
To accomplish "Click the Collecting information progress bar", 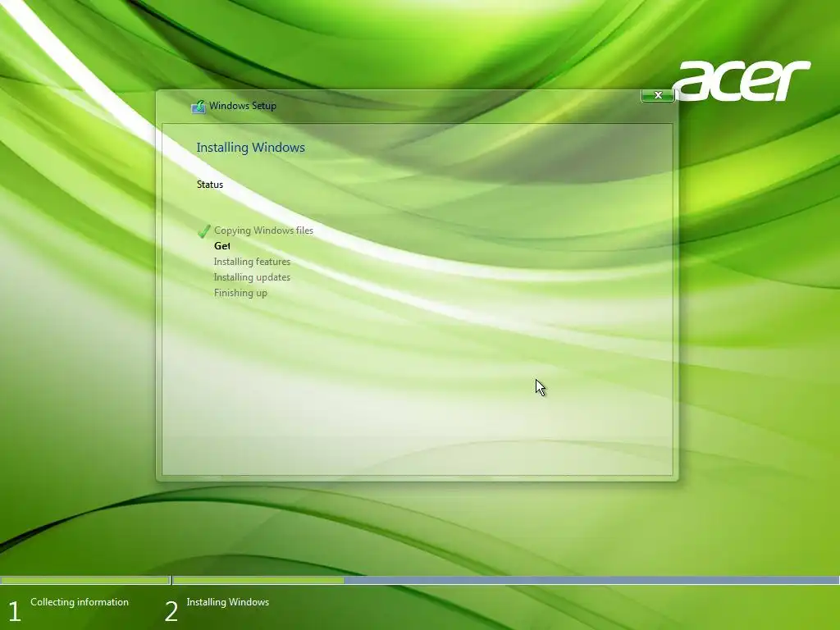I will pos(84,580).
